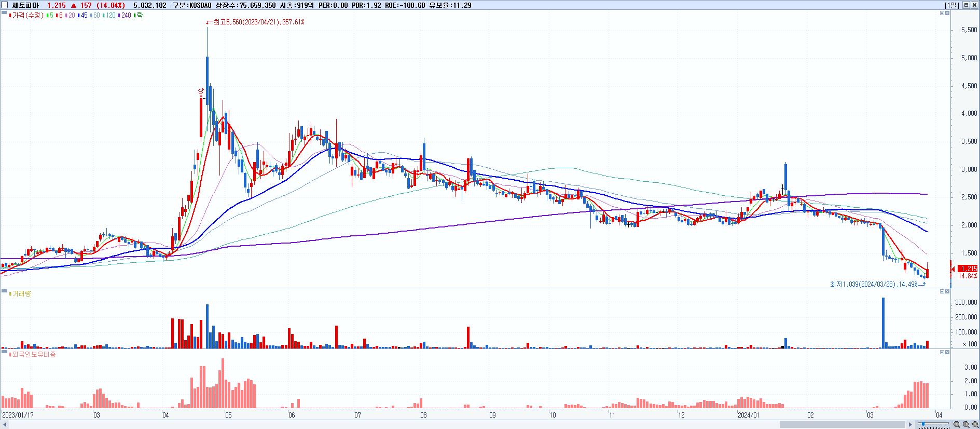Maximize the chart window via top-right button

[966, 5]
